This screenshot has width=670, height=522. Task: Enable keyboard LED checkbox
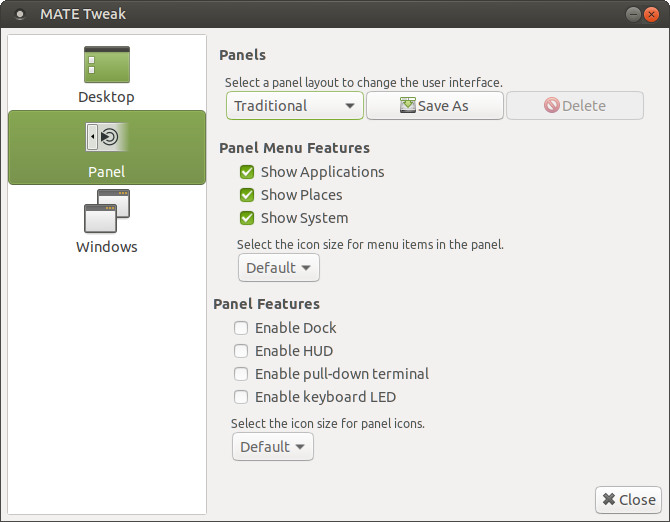(x=241, y=397)
